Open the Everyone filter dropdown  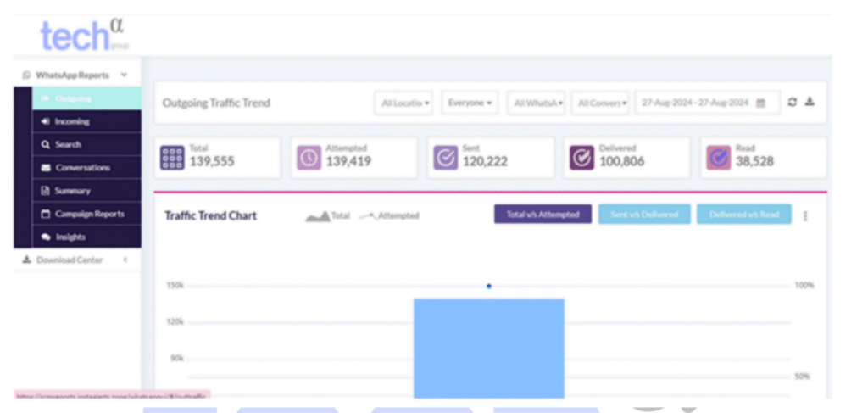coord(469,103)
